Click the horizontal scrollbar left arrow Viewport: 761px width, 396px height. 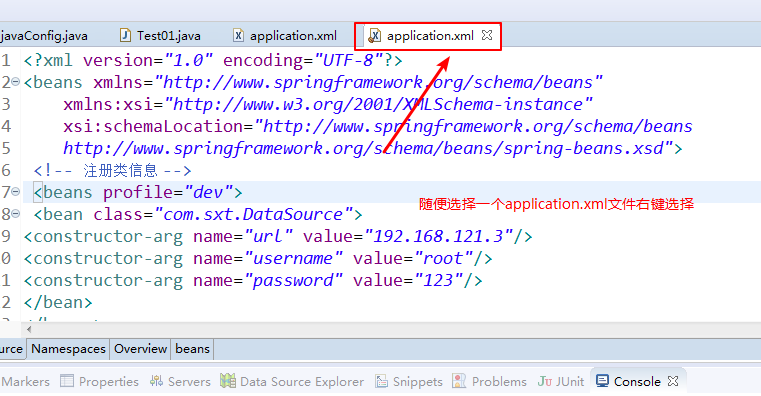tap(29, 330)
